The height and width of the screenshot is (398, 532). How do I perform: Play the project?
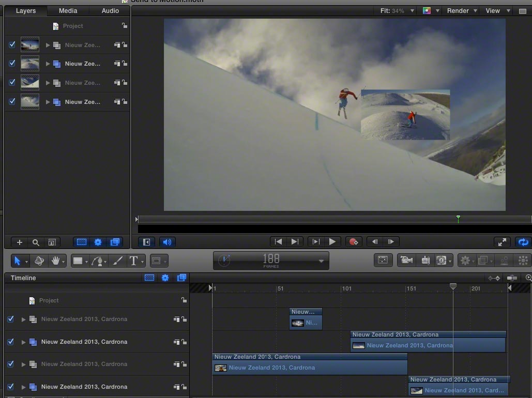(332, 241)
